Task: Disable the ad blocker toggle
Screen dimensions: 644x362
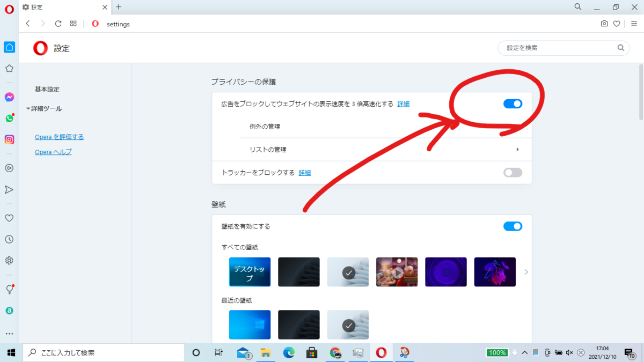Action: [x=513, y=104]
